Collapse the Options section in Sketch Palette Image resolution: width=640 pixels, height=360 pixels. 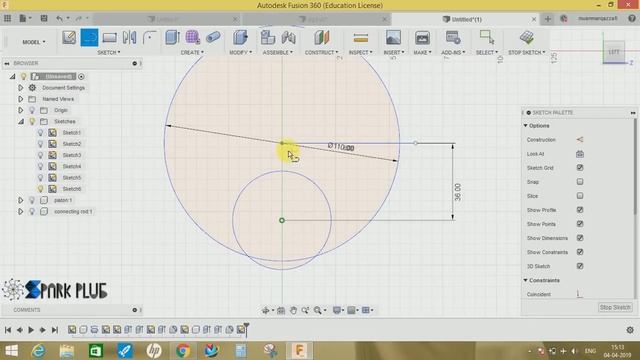(x=526, y=126)
